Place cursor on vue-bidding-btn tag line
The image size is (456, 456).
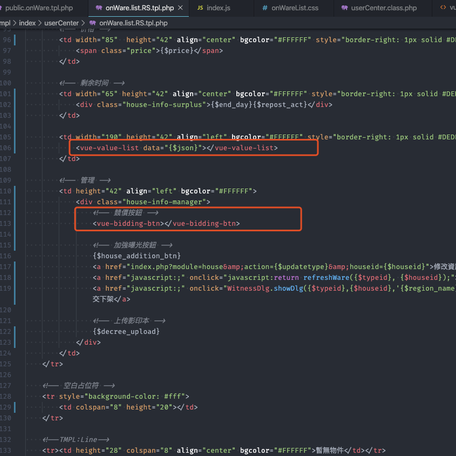click(166, 223)
